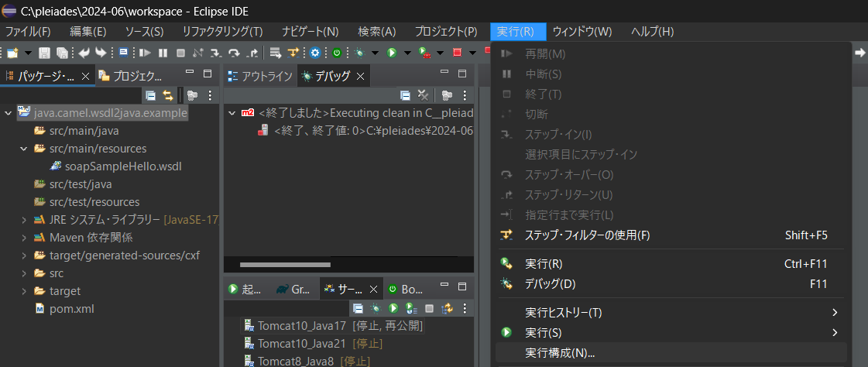Click the Redo arrow icon in the toolbar

click(x=101, y=53)
